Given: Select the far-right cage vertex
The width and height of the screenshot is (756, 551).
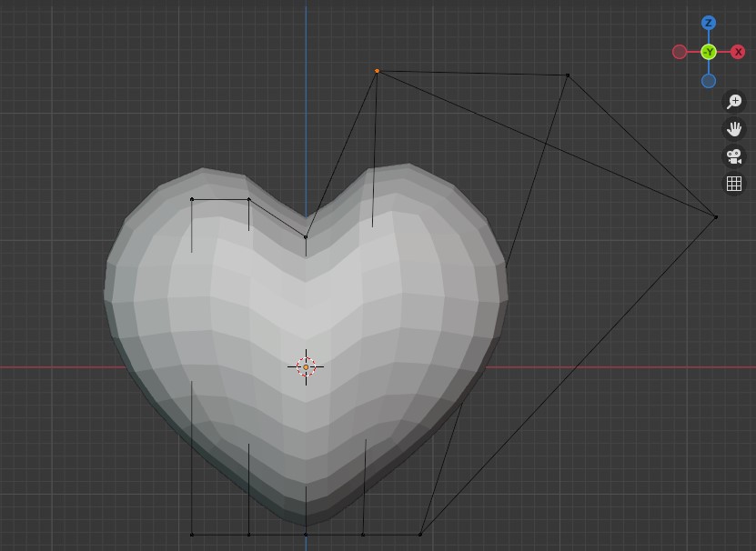Looking at the screenshot, I should click(715, 217).
